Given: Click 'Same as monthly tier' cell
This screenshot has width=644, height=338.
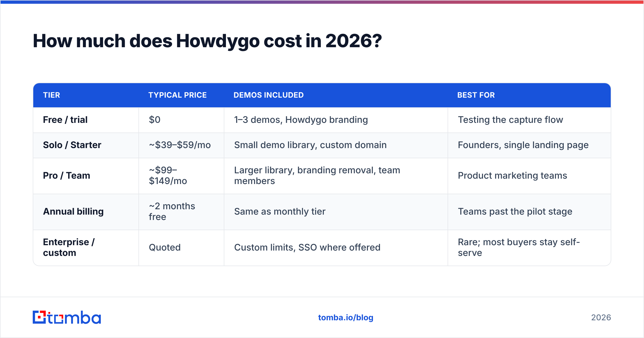Looking at the screenshot, I should (336, 212).
